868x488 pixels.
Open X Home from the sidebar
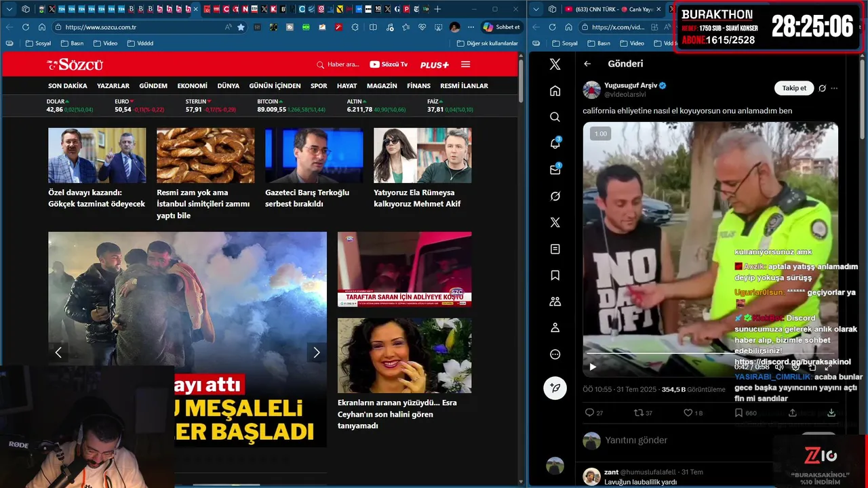(555, 91)
